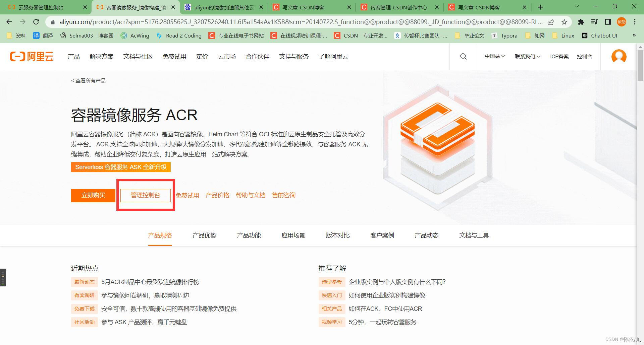
Task: Click the 立即购买 button
Action: [x=93, y=195]
